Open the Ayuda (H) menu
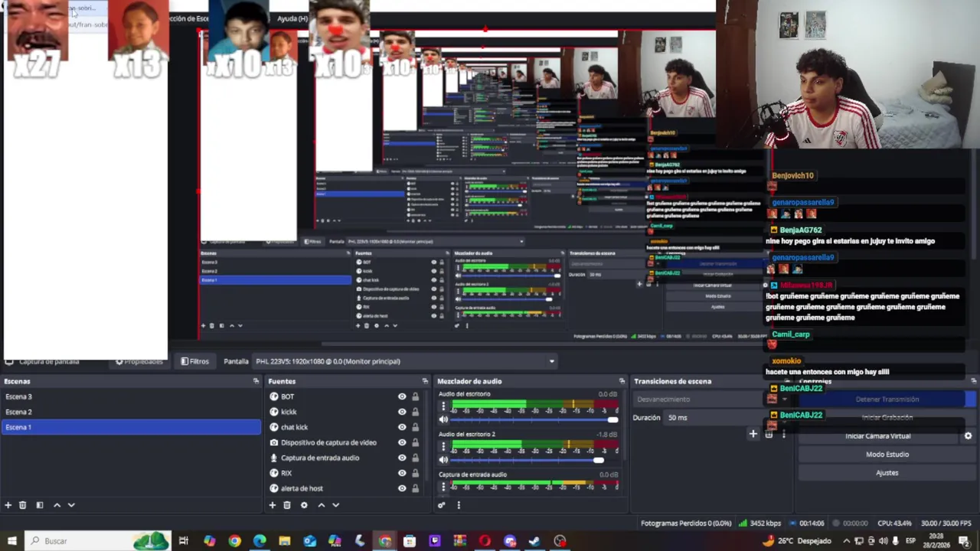The height and width of the screenshot is (551, 980). 292,18
